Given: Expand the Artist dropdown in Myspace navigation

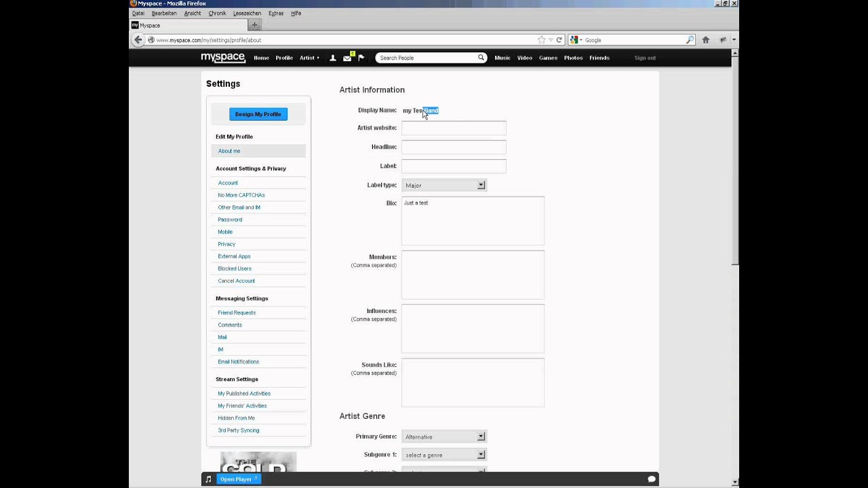Looking at the screenshot, I should coord(309,58).
